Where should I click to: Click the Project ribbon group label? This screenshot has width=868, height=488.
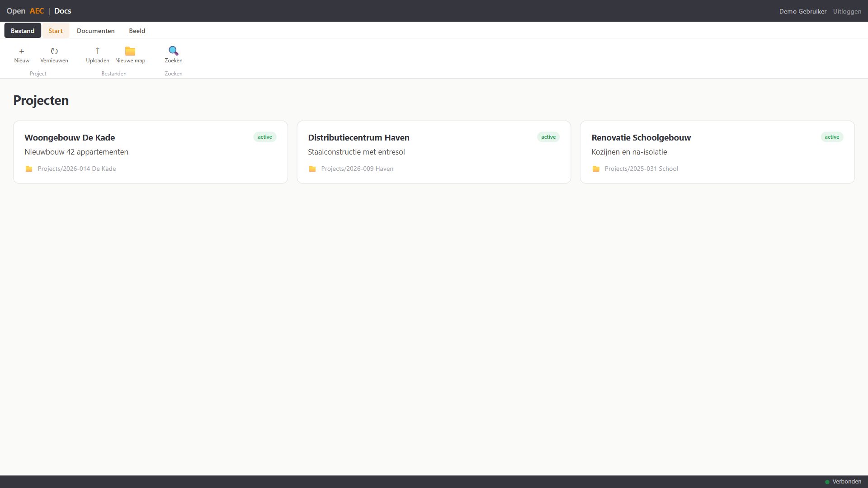click(38, 74)
